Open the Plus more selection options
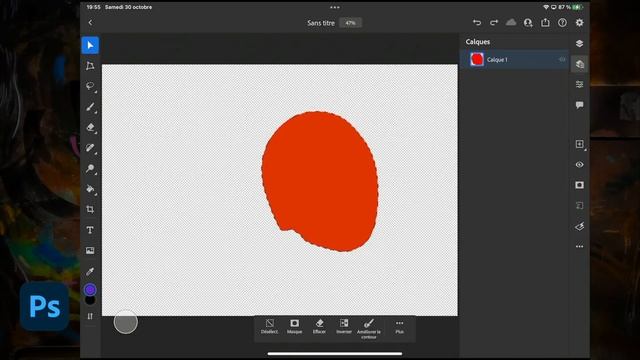Viewport: 640px width, 360px height. (x=400, y=327)
